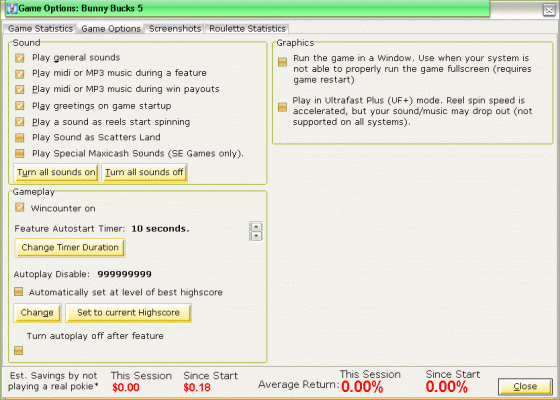Click the bunny icon in title bar
The height and width of the screenshot is (400, 560).
[12, 8]
